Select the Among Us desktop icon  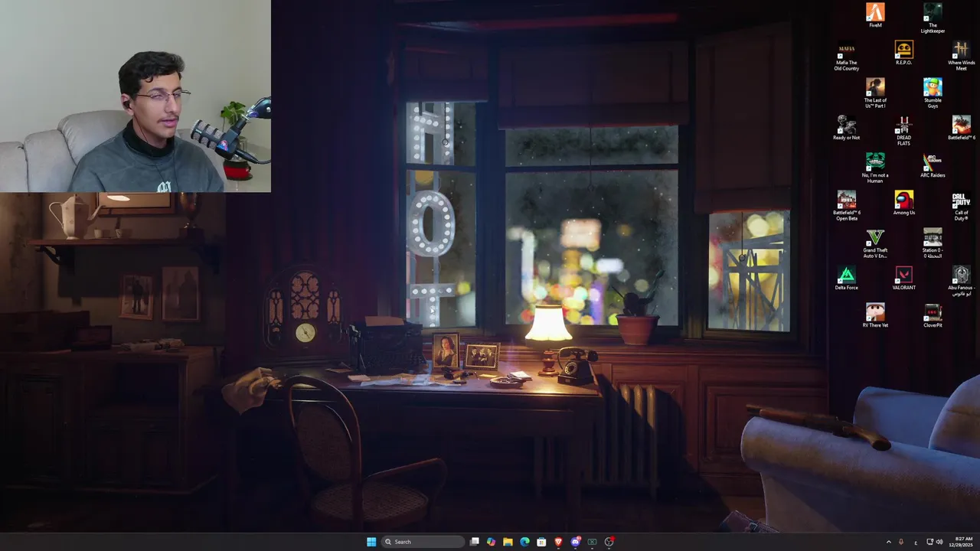pos(903,203)
